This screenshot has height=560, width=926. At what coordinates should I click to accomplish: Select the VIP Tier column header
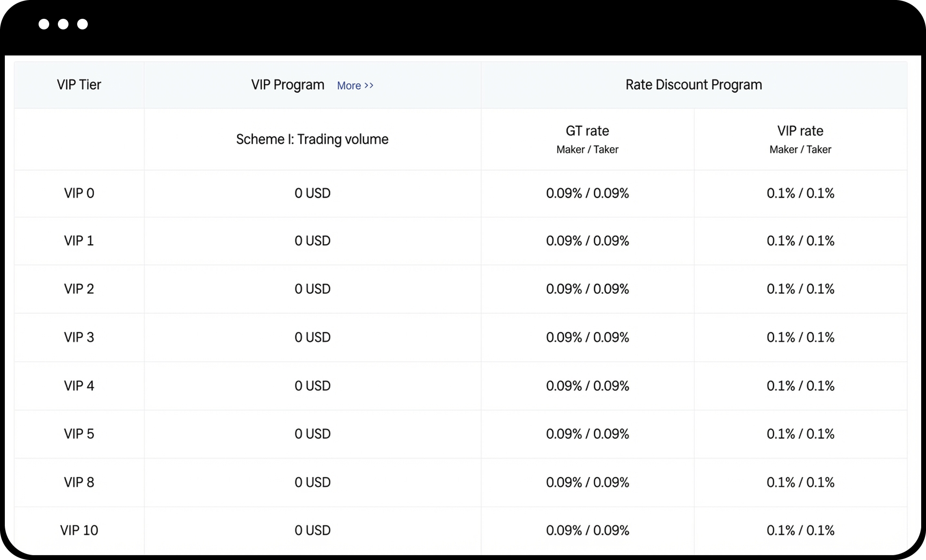79,85
